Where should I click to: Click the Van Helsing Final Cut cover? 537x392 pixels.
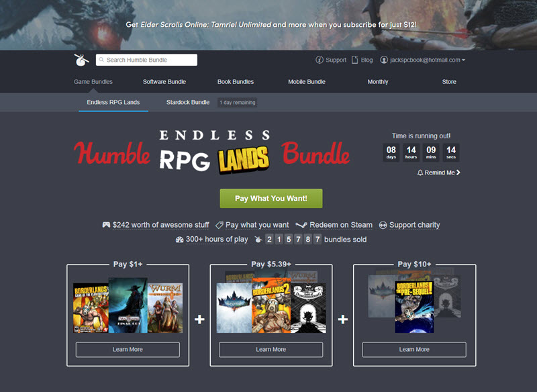[128, 305]
